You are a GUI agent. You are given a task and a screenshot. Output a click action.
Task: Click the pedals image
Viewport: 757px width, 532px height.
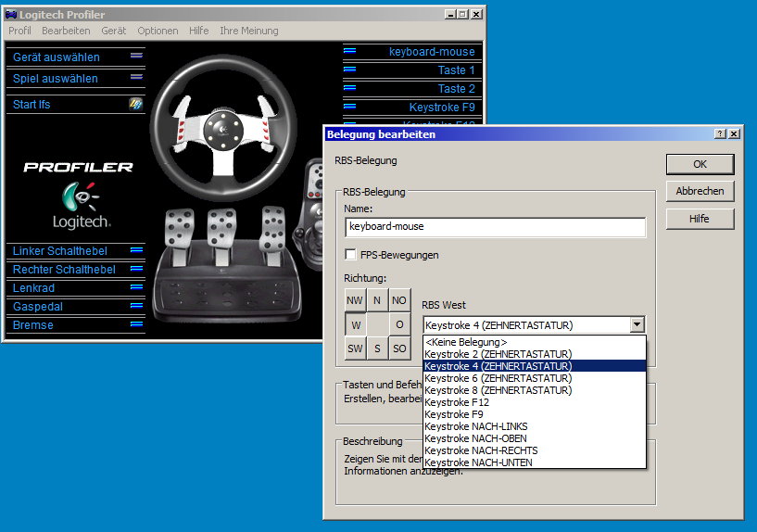coord(227,265)
